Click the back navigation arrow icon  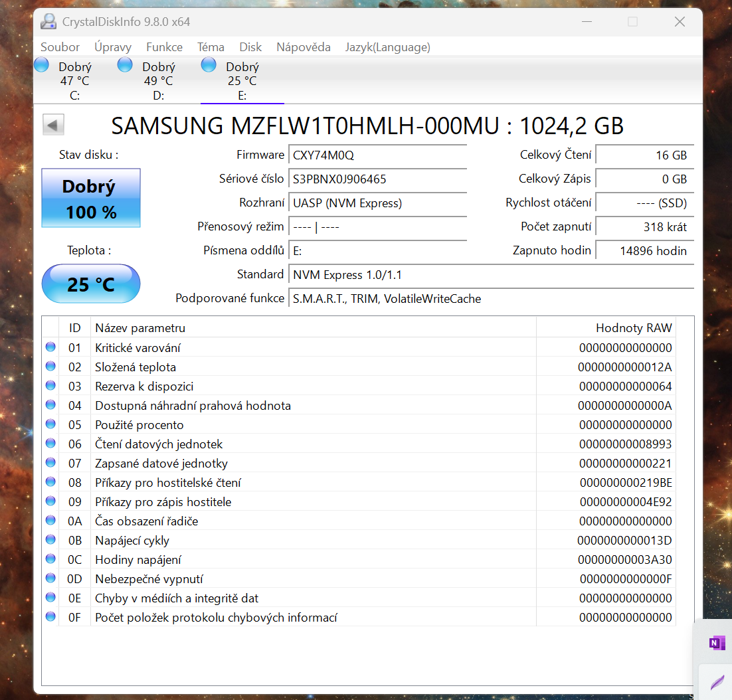(53, 124)
